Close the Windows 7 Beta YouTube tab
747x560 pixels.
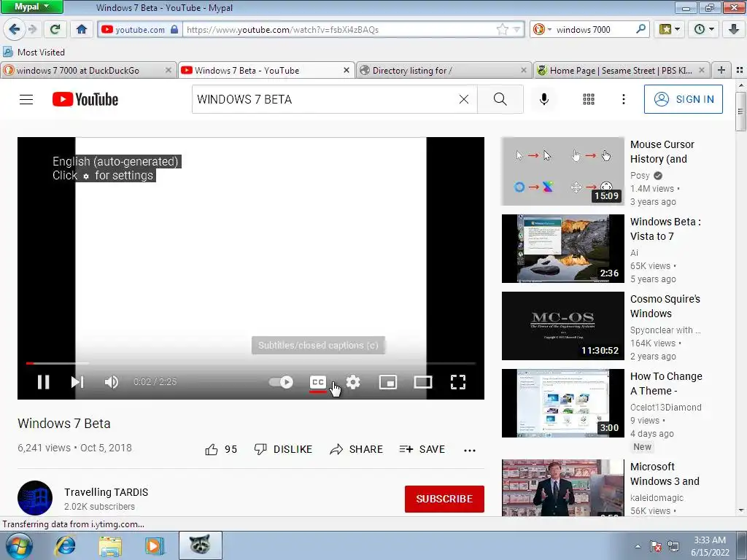347,71
